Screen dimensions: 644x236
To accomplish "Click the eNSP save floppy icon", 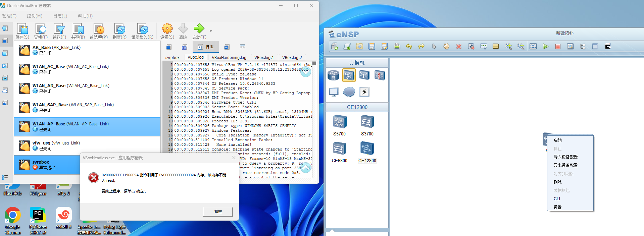I will 372,46.
